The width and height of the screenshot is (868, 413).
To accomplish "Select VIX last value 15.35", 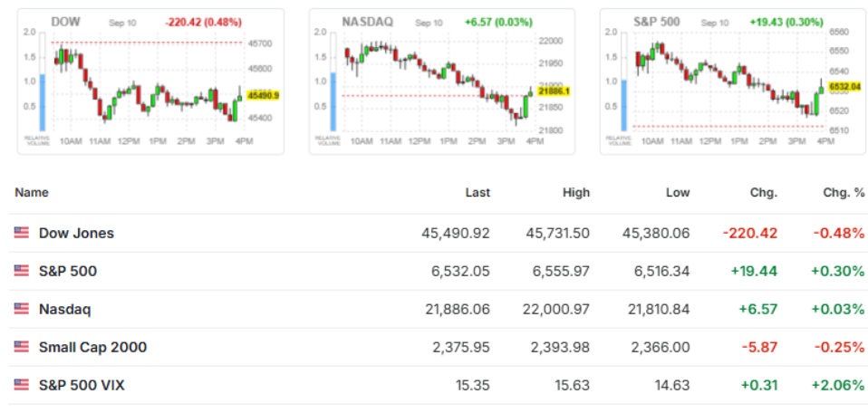I will pyautogui.click(x=475, y=385).
